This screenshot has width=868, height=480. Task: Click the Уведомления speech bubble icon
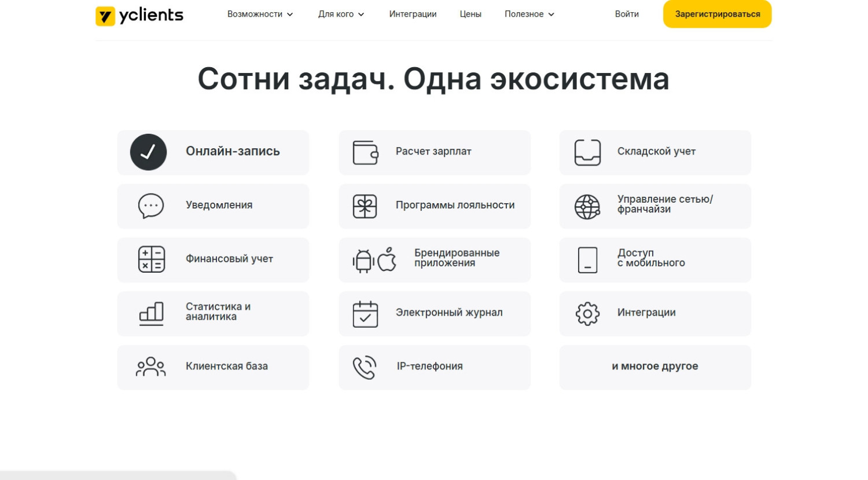[151, 206]
